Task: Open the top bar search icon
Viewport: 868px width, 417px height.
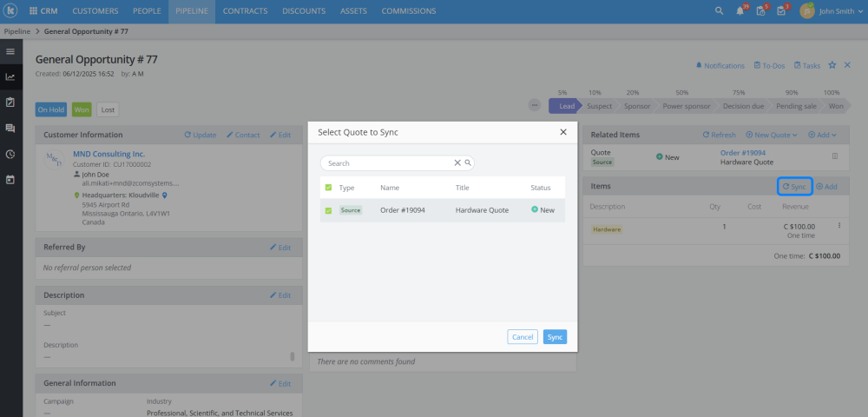Action: pos(719,10)
